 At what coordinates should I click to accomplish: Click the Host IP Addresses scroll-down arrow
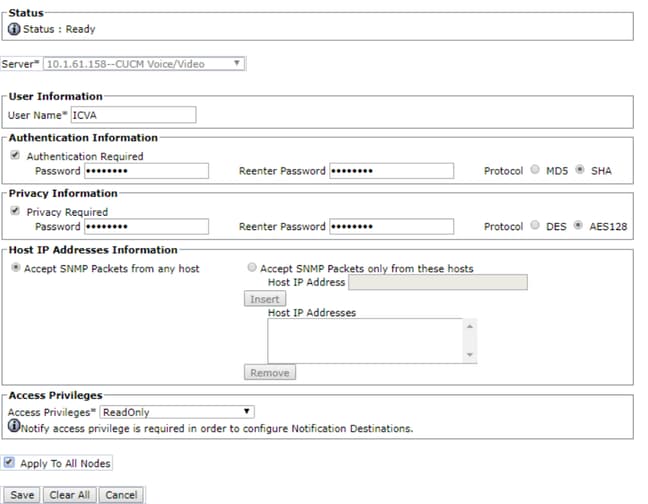pos(470,355)
